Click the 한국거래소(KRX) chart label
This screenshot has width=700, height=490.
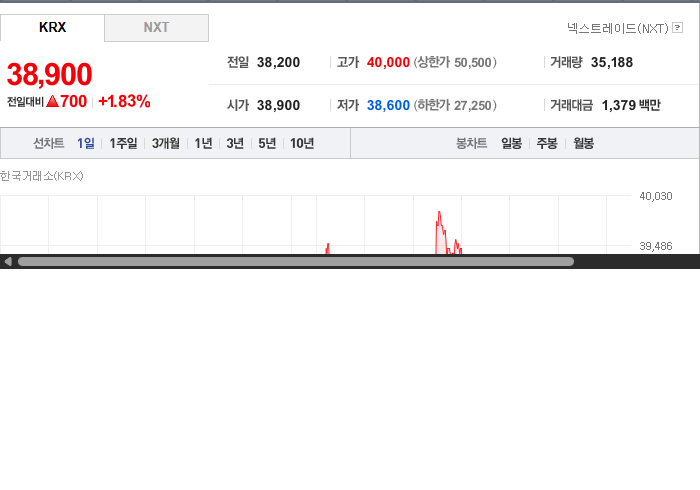click(x=42, y=176)
